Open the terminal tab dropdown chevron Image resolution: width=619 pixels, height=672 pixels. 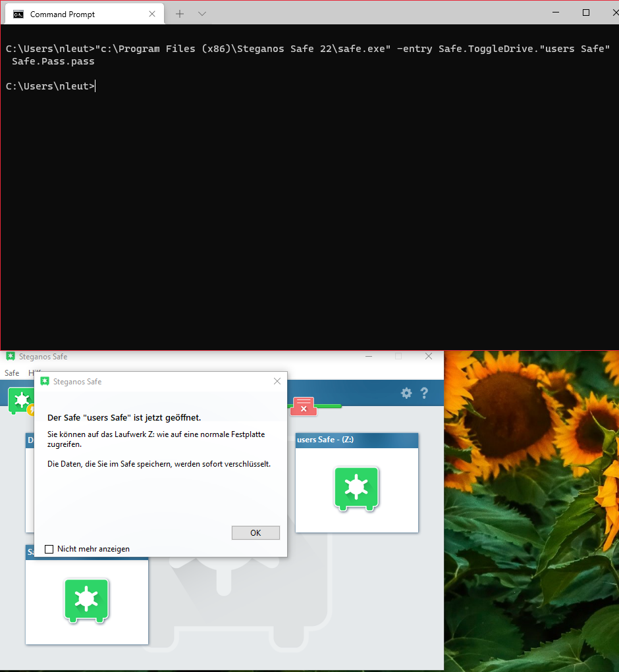202,13
